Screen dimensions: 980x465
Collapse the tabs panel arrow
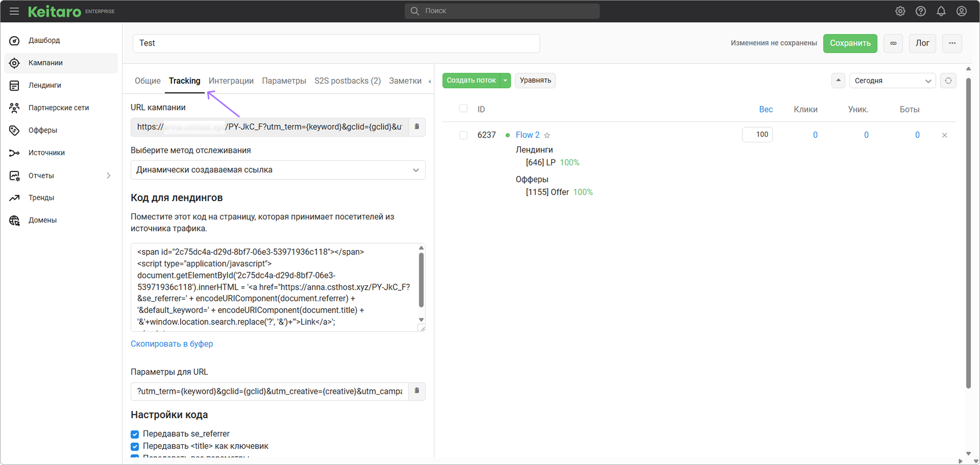point(430,81)
